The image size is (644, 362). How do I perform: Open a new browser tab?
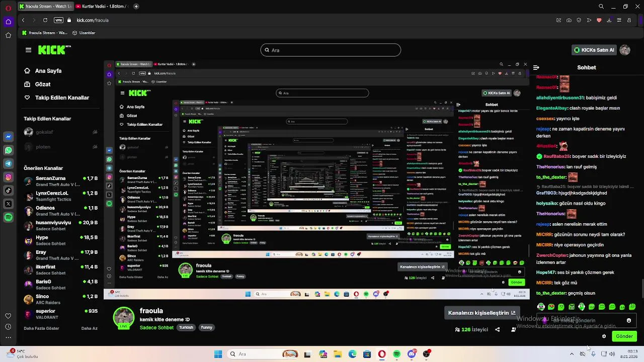136,7
